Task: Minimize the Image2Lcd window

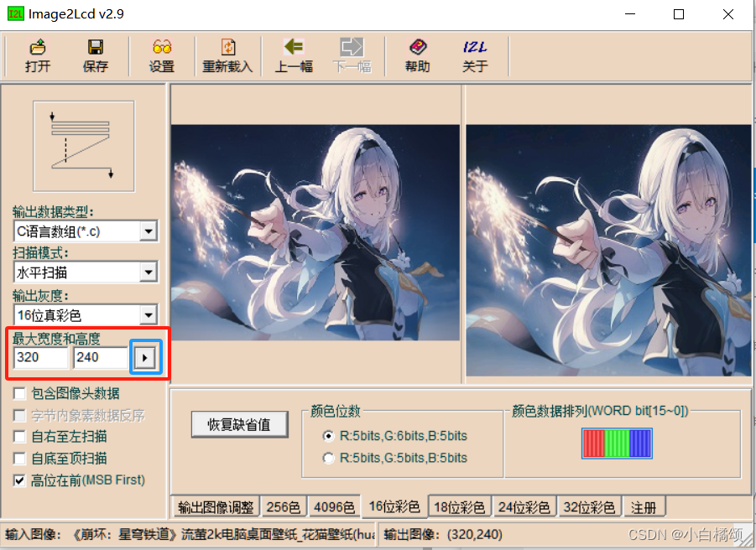Action: 629,14
